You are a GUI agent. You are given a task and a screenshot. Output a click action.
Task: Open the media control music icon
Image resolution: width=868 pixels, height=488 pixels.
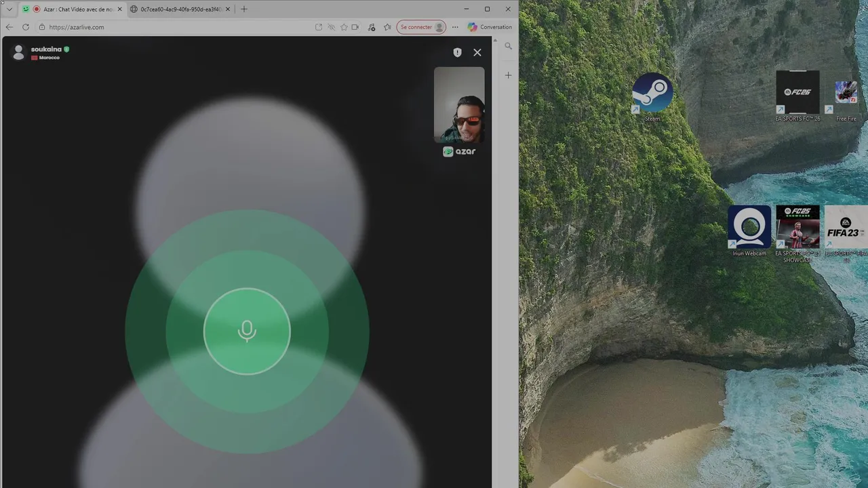click(x=371, y=27)
